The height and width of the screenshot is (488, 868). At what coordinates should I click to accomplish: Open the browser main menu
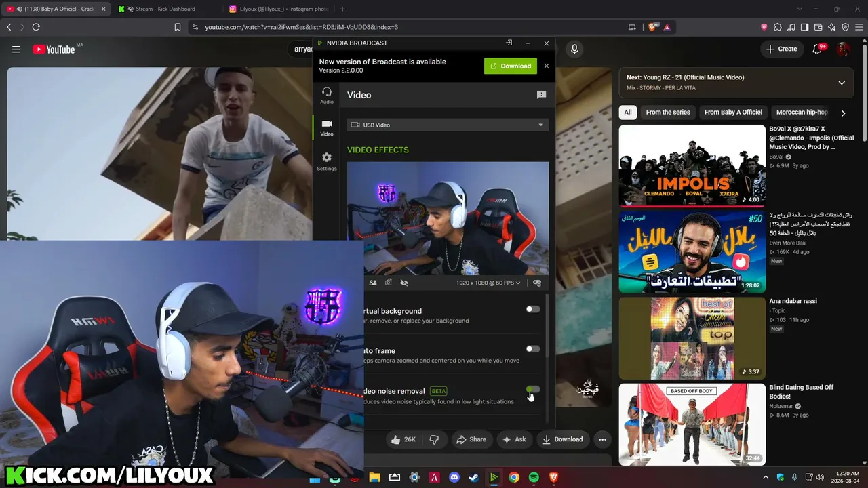point(859,27)
